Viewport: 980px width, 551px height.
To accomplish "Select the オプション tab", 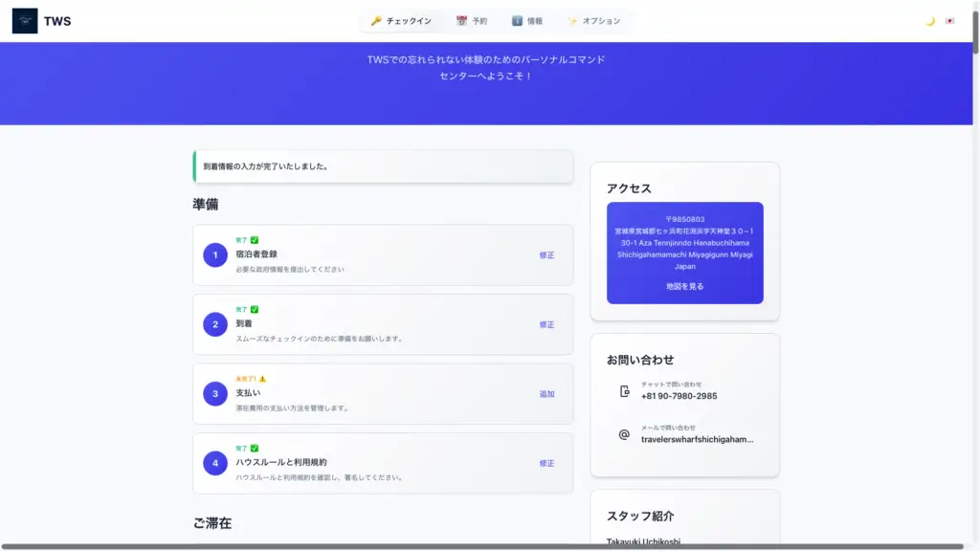I will 593,21.
